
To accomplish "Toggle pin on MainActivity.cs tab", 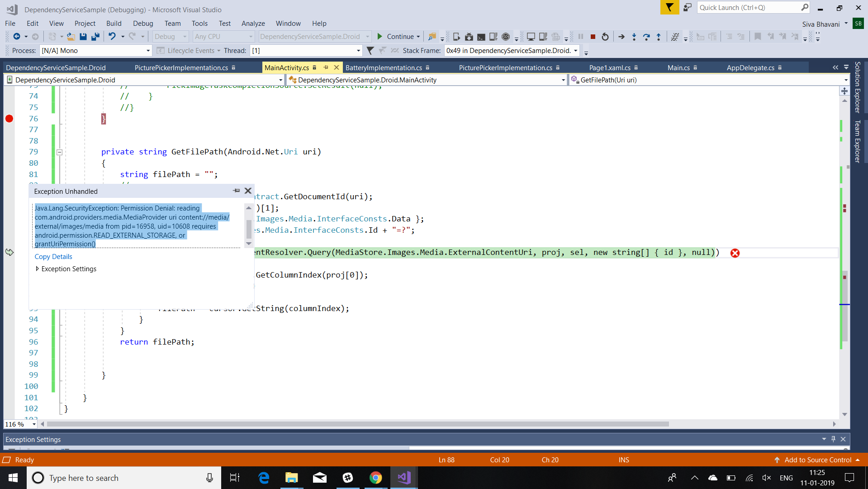I will [x=326, y=67].
